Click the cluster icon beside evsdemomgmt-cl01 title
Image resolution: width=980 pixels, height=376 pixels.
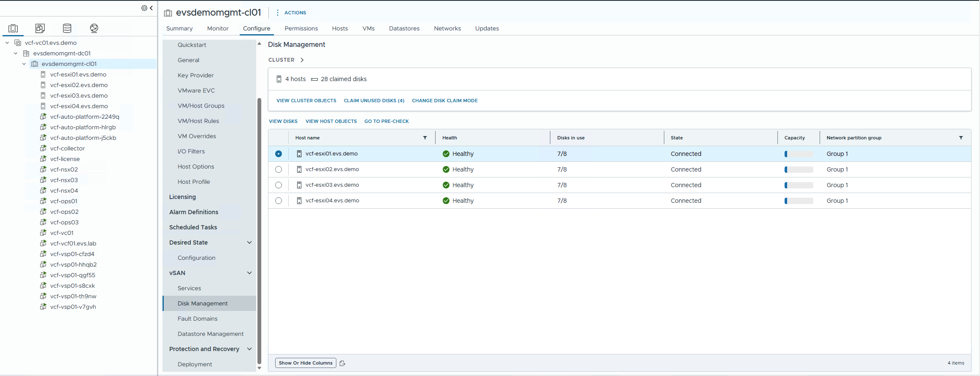coord(168,13)
